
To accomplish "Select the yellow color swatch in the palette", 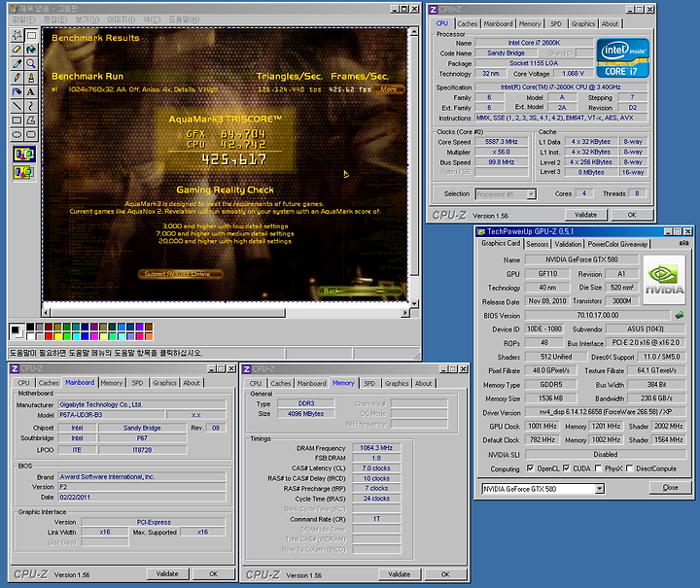I will [x=57, y=336].
